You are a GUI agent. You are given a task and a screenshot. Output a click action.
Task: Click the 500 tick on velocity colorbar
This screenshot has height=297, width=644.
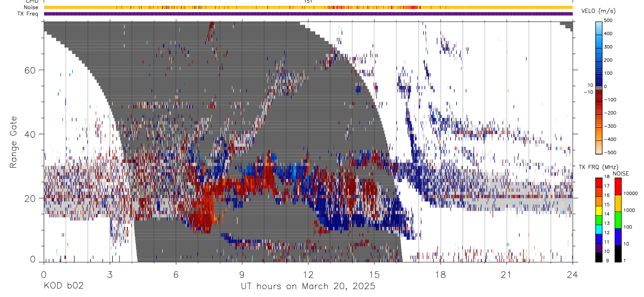pos(609,20)
